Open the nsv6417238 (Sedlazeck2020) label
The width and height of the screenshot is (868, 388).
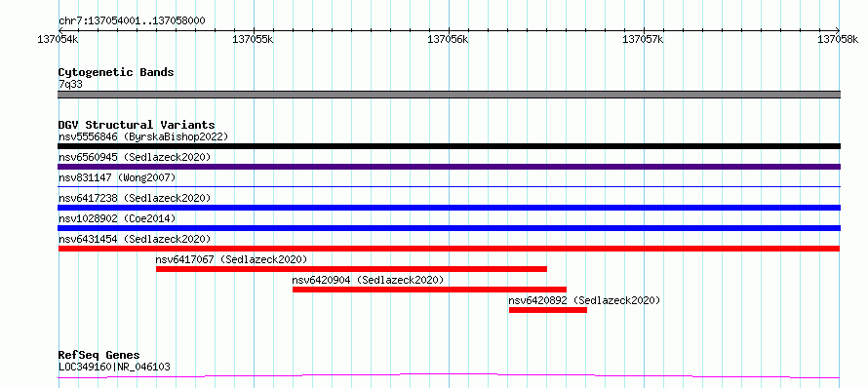(x=135, y=198)
